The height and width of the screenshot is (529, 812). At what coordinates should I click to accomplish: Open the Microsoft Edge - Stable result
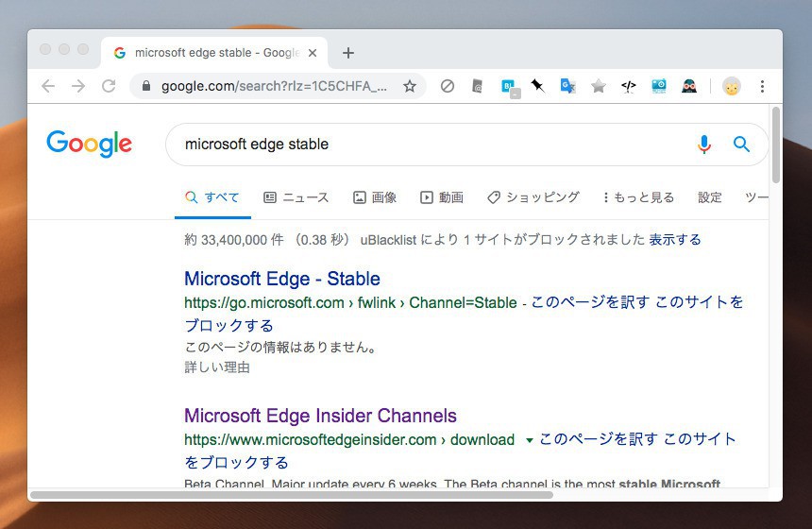pyautogui.click(x=281, y=279)
